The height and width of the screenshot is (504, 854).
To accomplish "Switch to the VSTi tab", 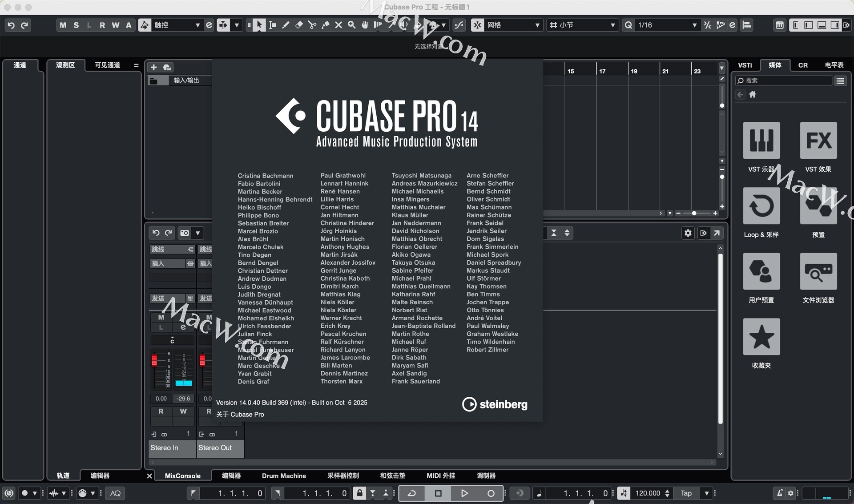I will point(745,65).
